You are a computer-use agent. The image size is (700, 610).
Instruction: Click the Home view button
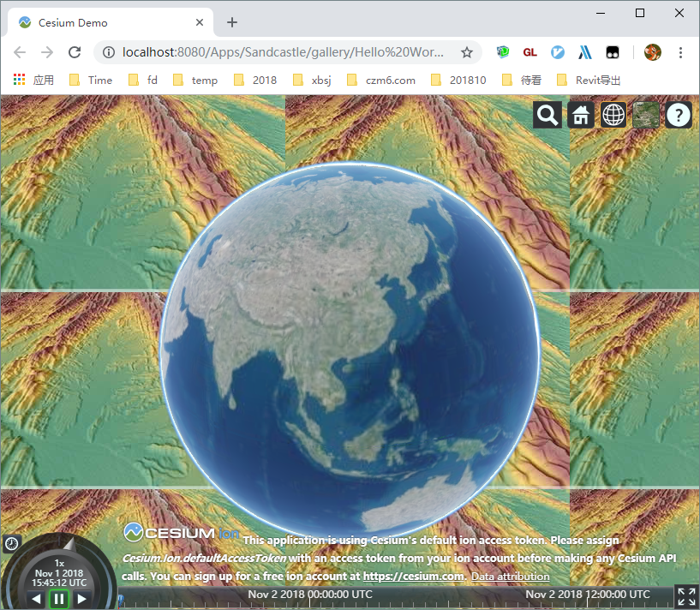coord(580,115)
